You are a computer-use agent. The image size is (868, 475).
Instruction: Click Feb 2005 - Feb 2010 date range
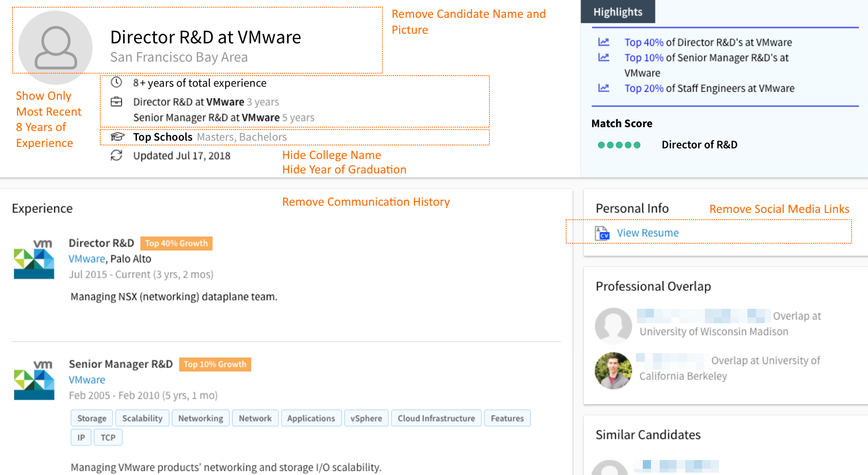click(x=143, y=396)
